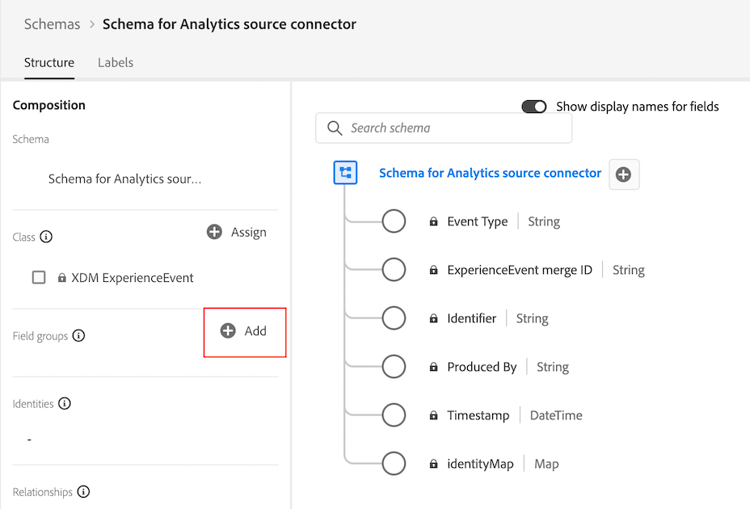Image resolution: width=750 pixels, height=509 pixels.
Task: Click the info icon next to Relationships
Action: 83,492
